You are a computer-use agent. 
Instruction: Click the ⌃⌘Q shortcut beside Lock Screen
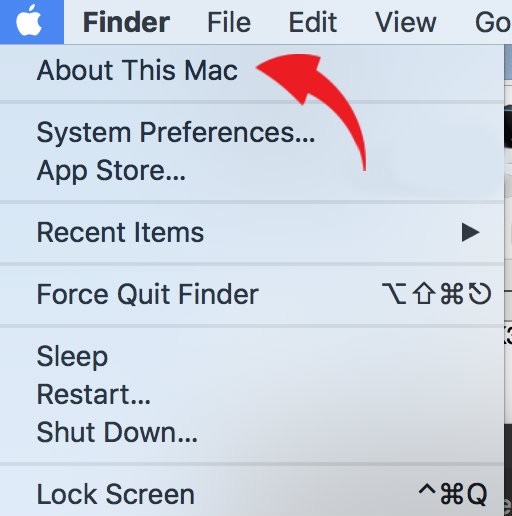[453, 494]
